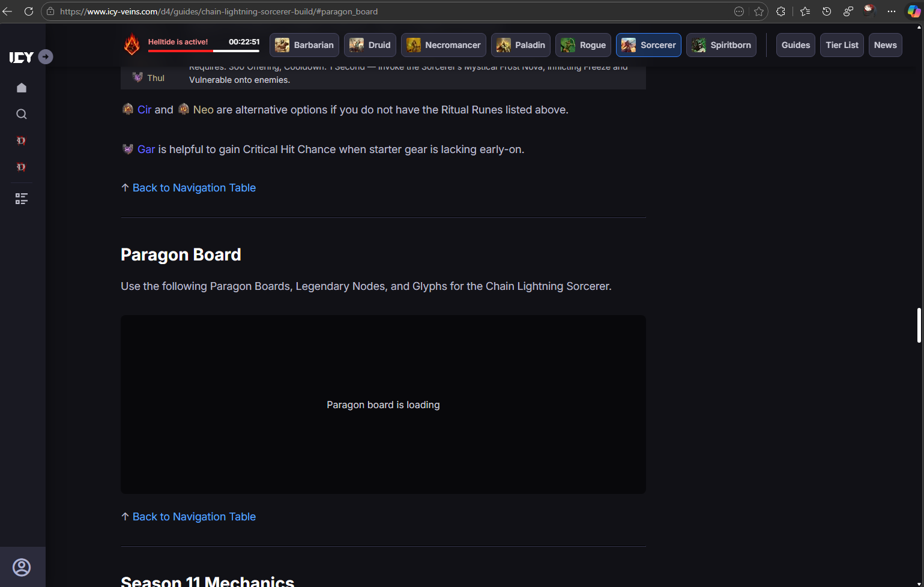Open the favorites list in browser toolbar

[805, 11]
